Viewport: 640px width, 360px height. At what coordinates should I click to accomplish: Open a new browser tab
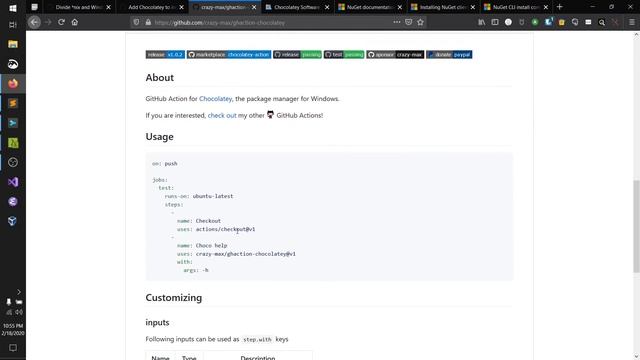[560, 7]
